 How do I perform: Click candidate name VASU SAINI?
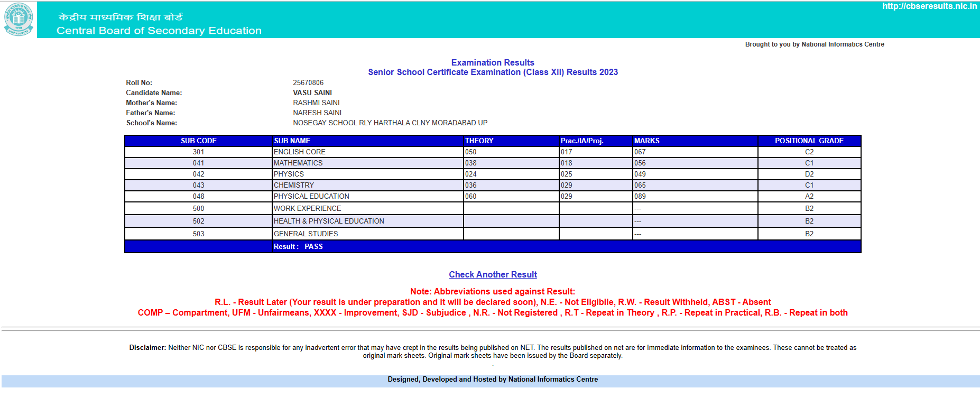pyautogui.click(x=312, y=93)
